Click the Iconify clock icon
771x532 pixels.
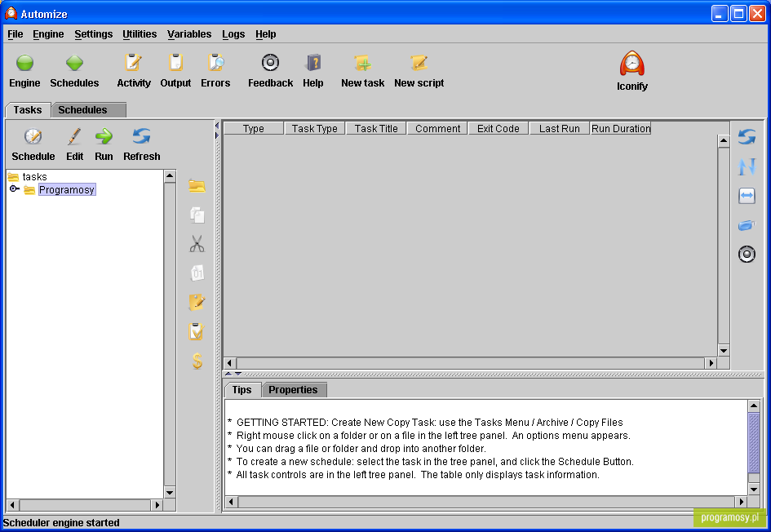coord(631,64)
